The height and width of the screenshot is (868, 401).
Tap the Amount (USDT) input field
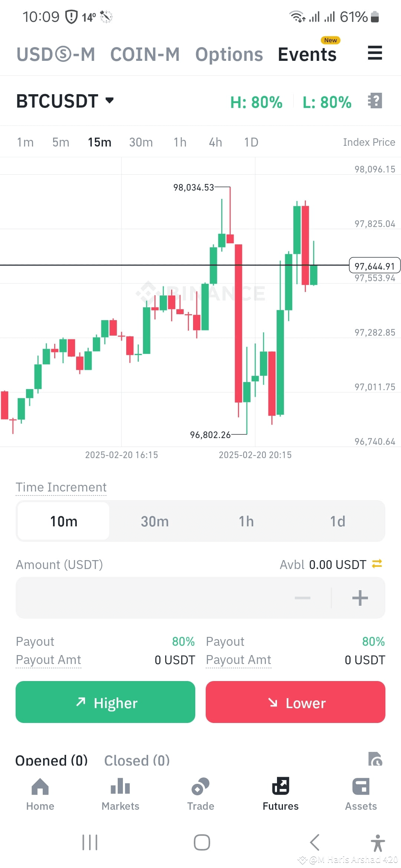coord(149,598)
